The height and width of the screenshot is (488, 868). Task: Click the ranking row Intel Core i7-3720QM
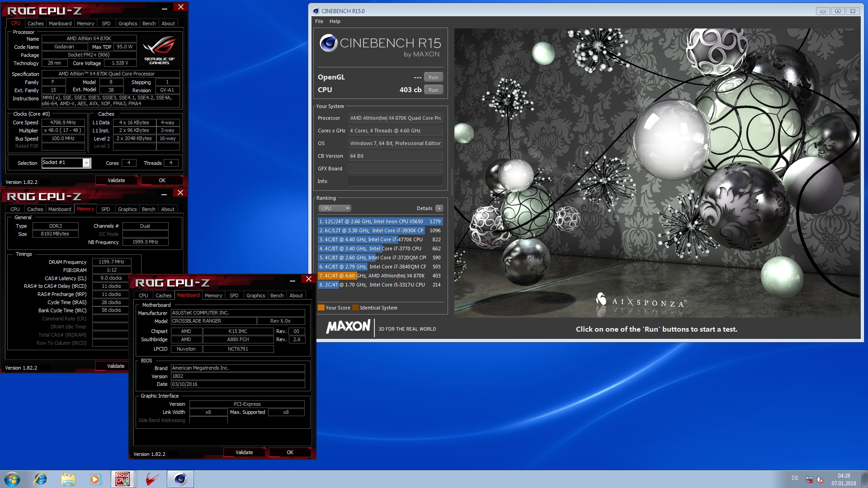tap(380, 258)
